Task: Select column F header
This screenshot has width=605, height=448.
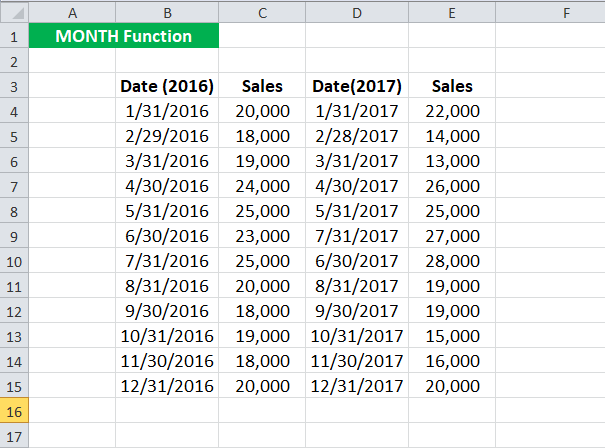Action: tap(550, 13)
